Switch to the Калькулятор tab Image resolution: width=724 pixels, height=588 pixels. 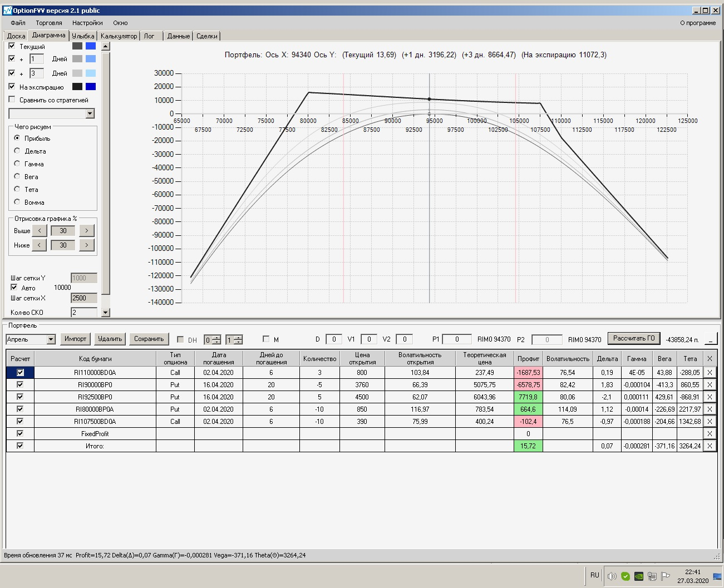(119, 36)
